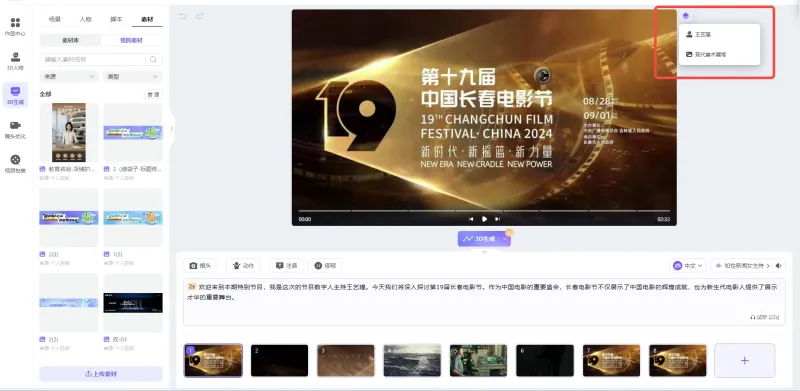Click the undo arrow above the preview
This screenshot has height=391, width=800.
(183, 16)
